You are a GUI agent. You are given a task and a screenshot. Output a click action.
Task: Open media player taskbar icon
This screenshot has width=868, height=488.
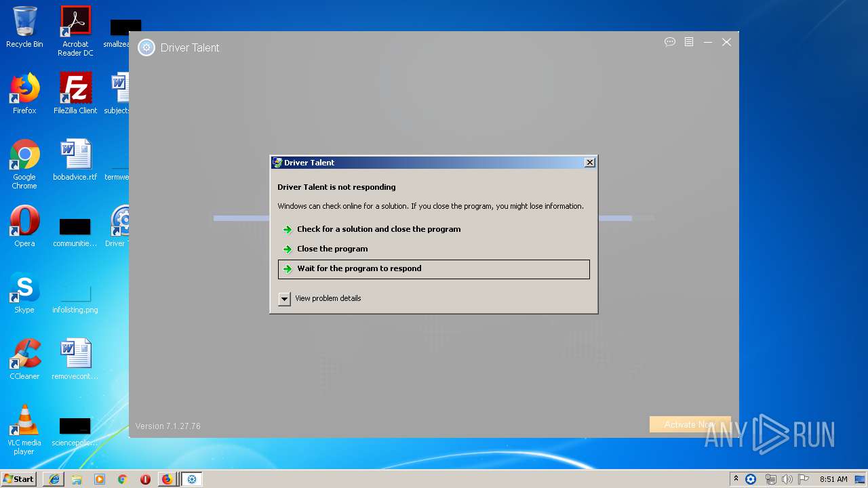point(100,479)
